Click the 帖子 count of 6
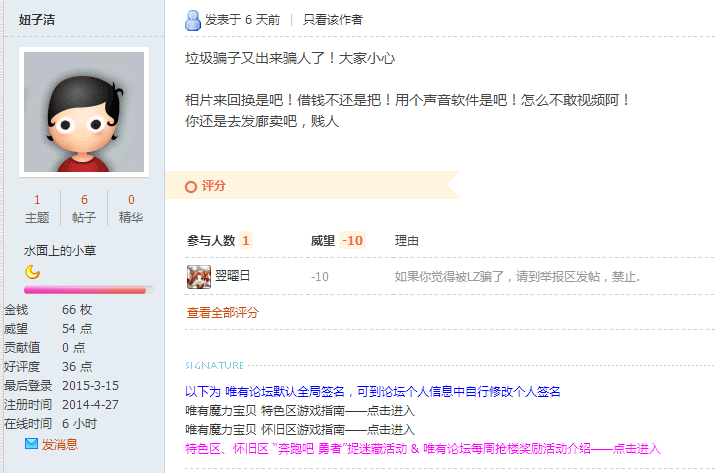716x473 pixels. (x=84, y=200)
